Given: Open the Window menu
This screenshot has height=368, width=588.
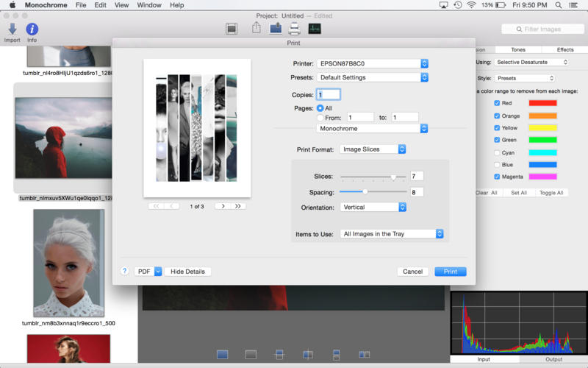Looking at the screenshot, I should click(x=149, y=5).
